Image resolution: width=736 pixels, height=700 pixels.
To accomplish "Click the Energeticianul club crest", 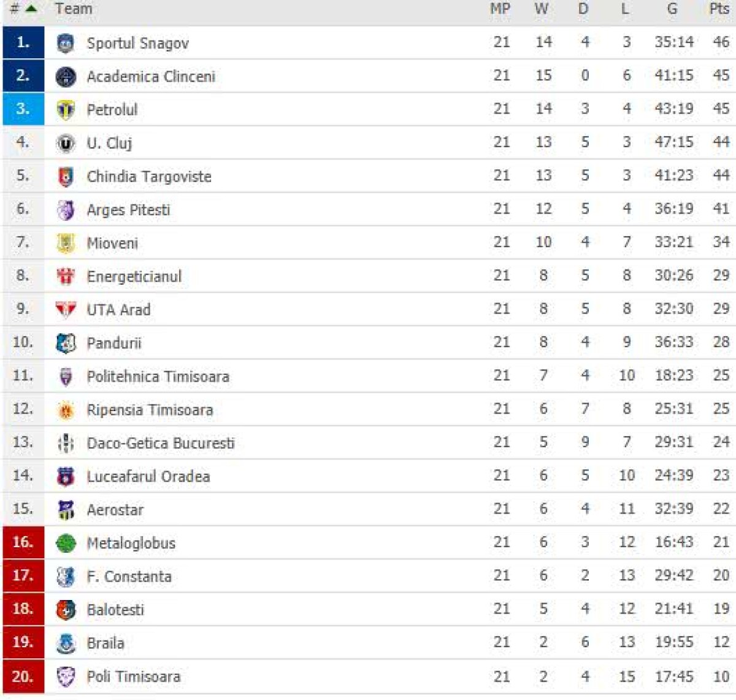I will pyautogui.click(x=66, y=277).
